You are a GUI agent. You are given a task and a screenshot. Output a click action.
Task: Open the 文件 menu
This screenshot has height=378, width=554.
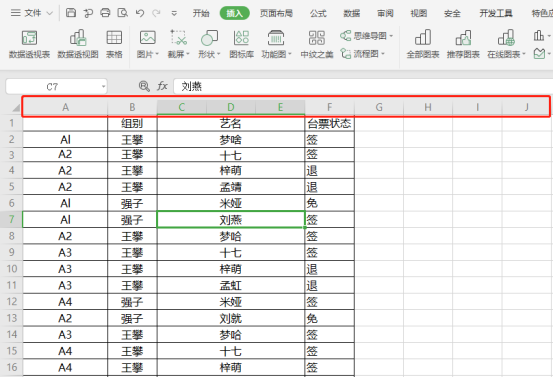tap(31, 13)
